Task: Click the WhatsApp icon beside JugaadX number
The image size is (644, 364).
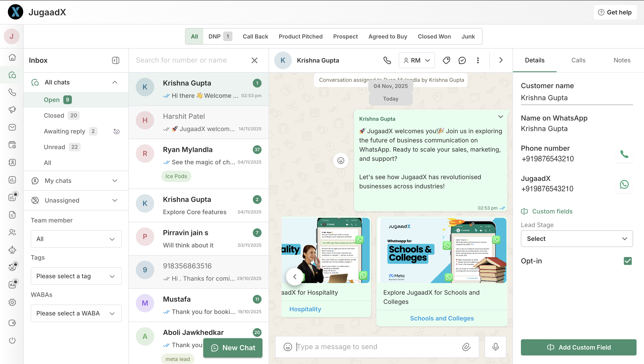Action: (x=624, y=184)
